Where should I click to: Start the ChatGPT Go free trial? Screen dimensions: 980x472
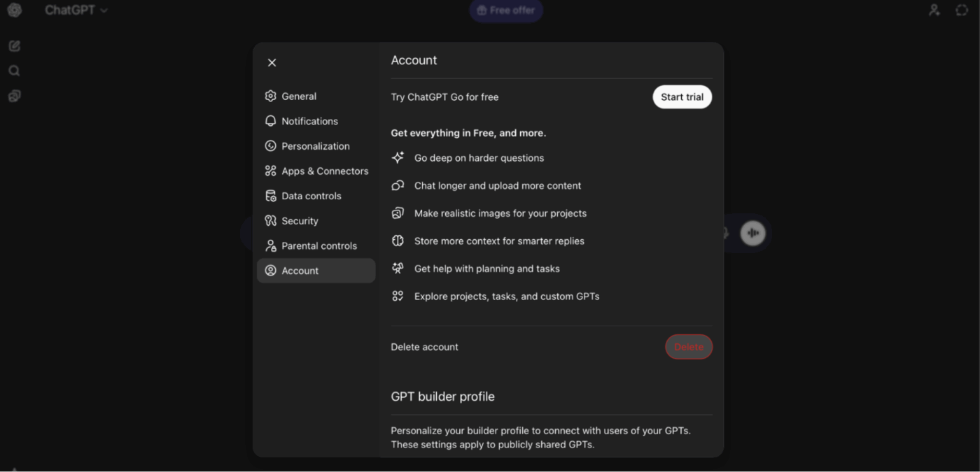tap(682, 96)
